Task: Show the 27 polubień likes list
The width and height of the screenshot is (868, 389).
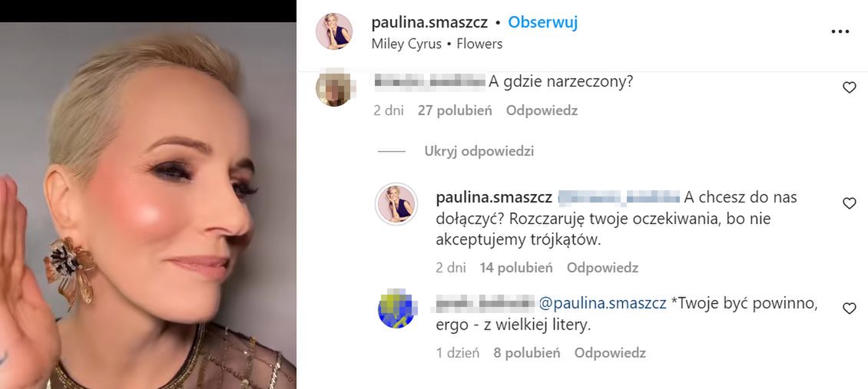Action: pyautogui.click(x=455, y=110)
